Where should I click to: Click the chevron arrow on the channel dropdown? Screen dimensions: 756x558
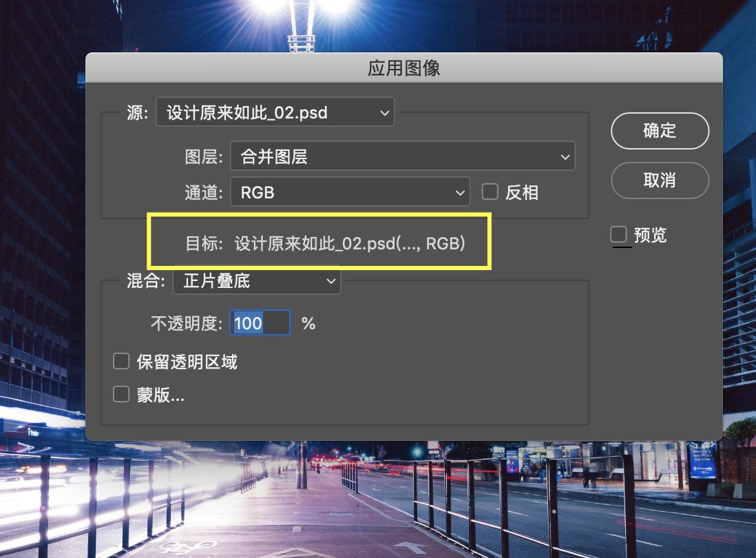(x=460, y=192)
